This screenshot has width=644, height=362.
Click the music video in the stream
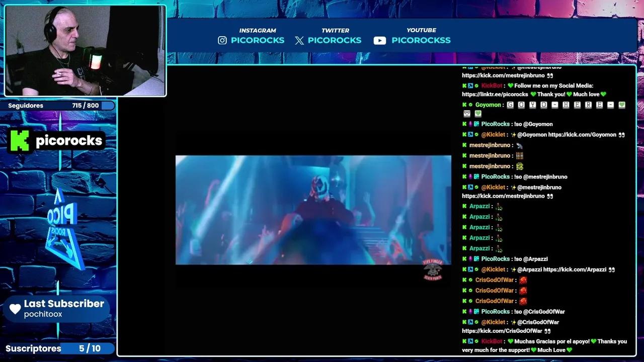(x=313, y=210)
